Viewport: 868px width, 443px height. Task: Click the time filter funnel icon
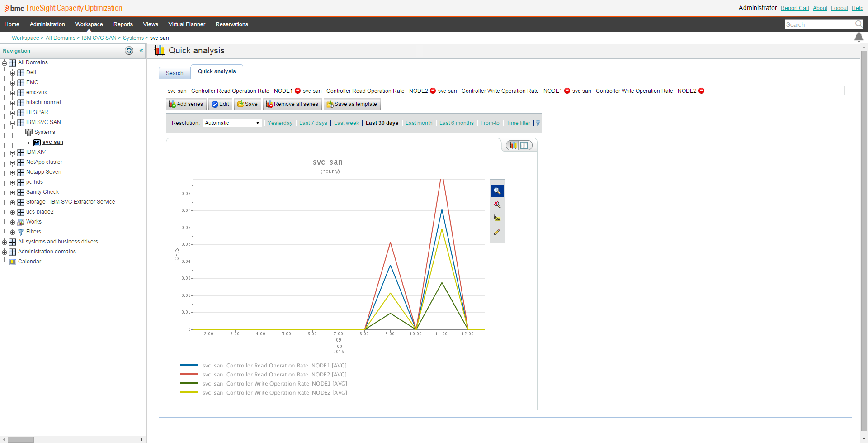pos(538,123)
